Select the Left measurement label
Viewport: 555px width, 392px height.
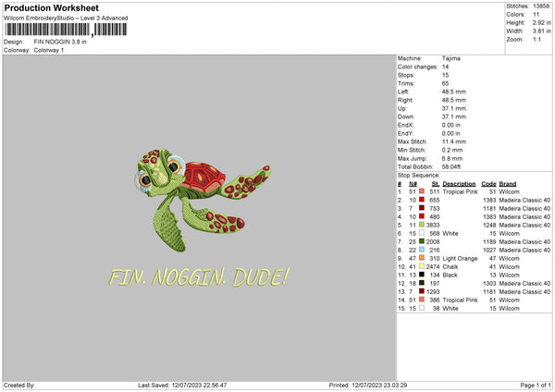click(x=402, y=92)
